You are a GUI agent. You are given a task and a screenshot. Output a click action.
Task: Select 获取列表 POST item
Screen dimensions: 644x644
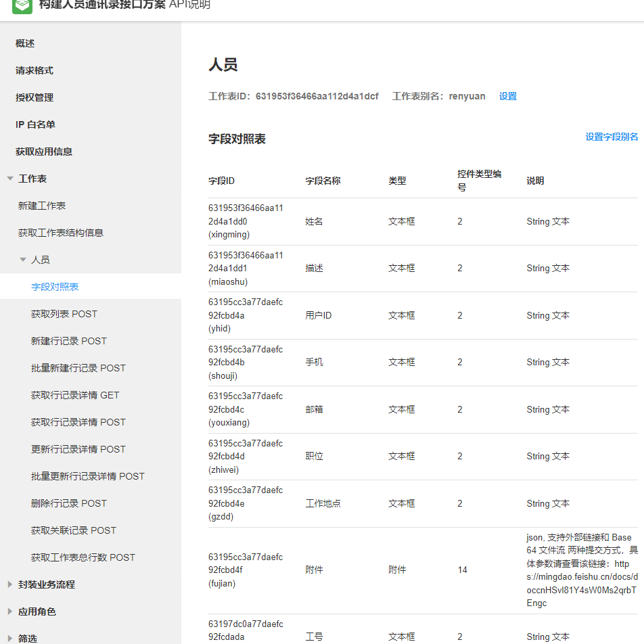click(x=64, y=314)
